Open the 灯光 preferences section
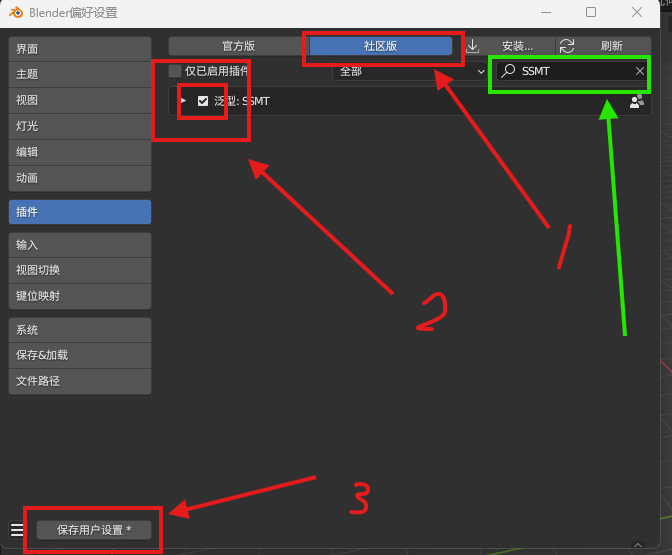 tap(80, 126)
